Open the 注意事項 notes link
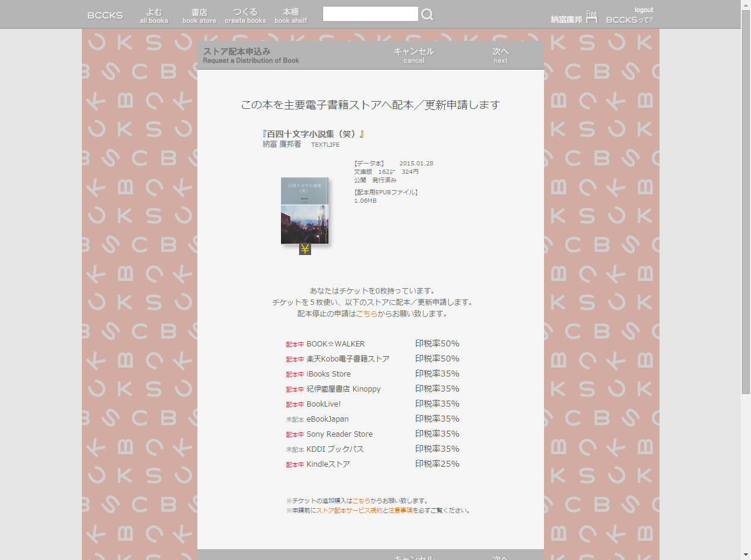The image size is (751, 560). coord(400,510)
